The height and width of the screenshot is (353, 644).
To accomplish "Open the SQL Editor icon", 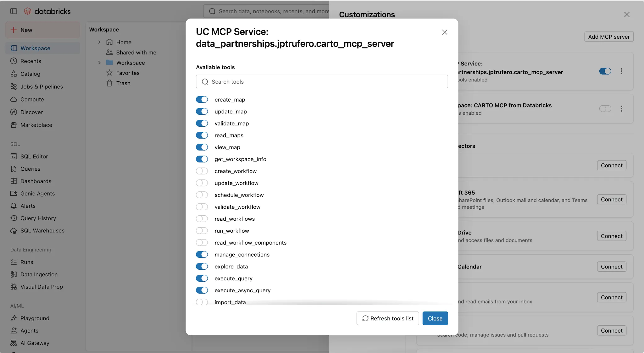I will click(x=14, y=156).
